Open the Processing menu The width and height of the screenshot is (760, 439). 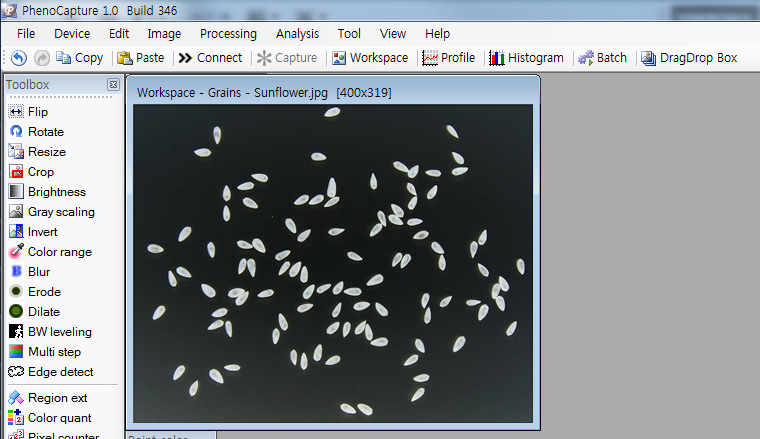click(x=228, y=33)
